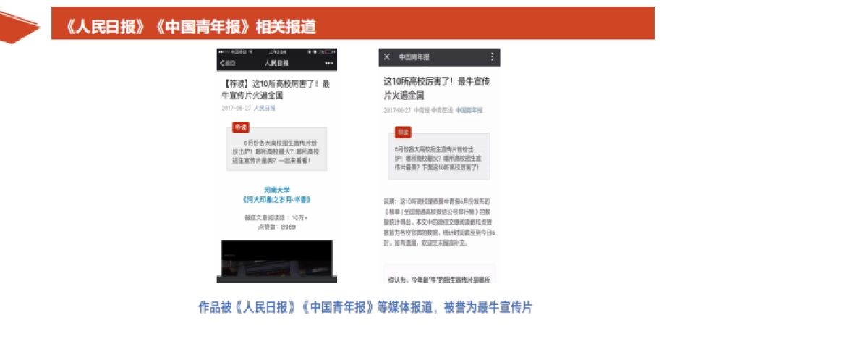
Task: Click the red 导读 tag in the 中国青年报 article
Action: tap(402, 133)
